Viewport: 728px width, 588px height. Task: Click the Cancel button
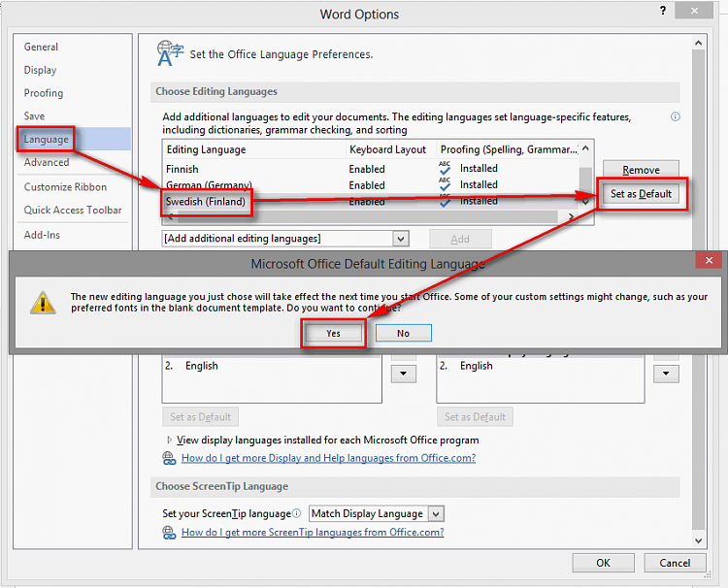coord(675,563)
